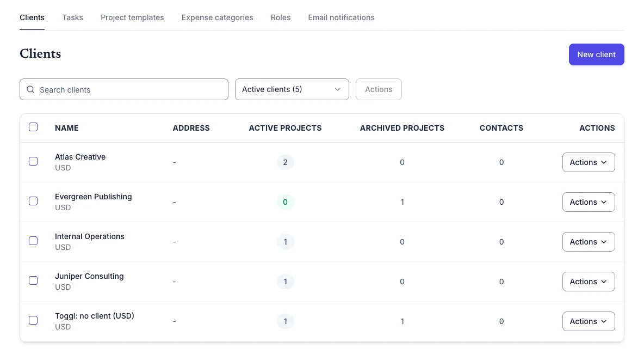
Task: Switch to Project templates tab
Action: point(132,17)
